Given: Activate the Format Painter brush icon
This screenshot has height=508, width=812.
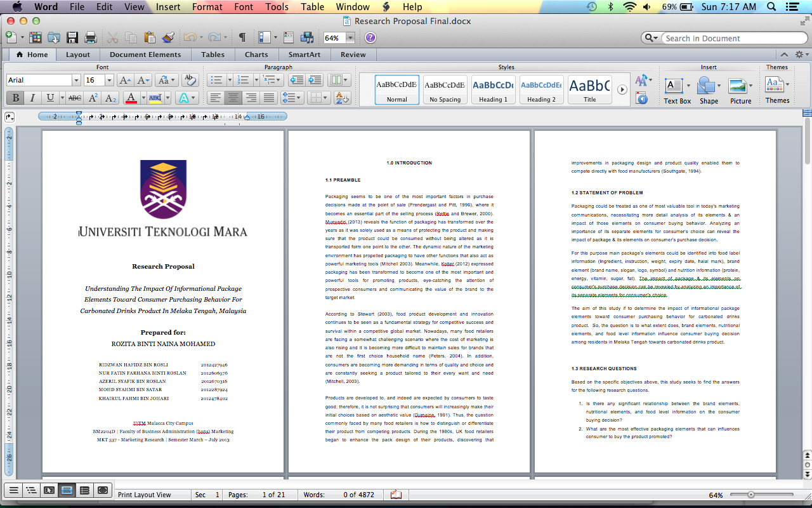Looking at the screenshot, I should [168, 37].
